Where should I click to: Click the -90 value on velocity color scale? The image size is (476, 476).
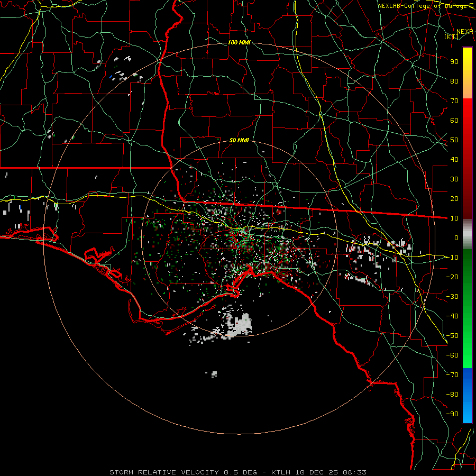pos(452,414)
